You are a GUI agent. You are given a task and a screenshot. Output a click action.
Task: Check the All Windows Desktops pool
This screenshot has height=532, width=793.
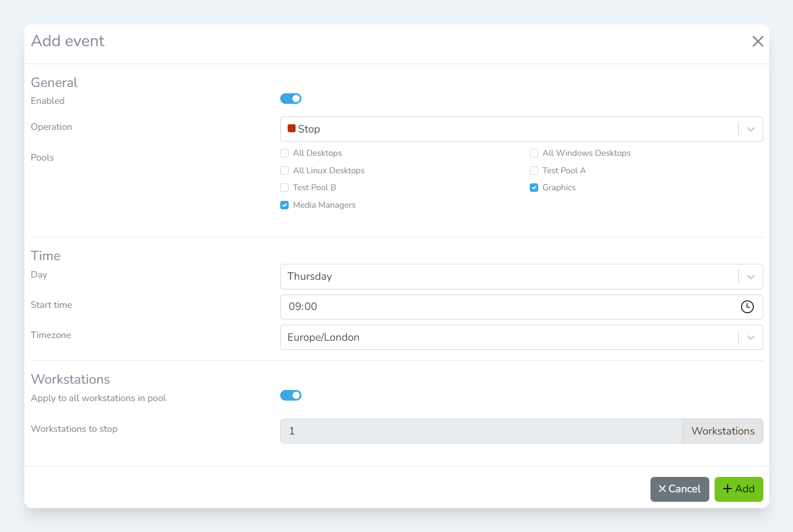pos(534,153)
